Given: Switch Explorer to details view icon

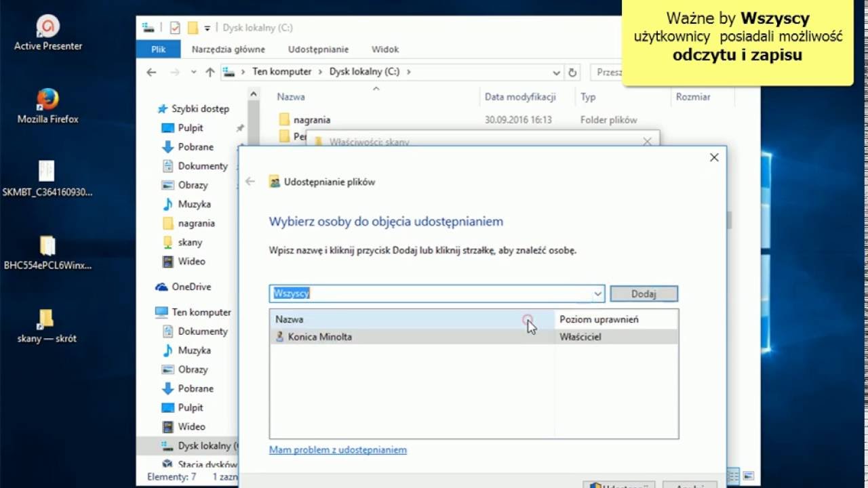Looking at the screenshot, I should [x=733, y=475].
